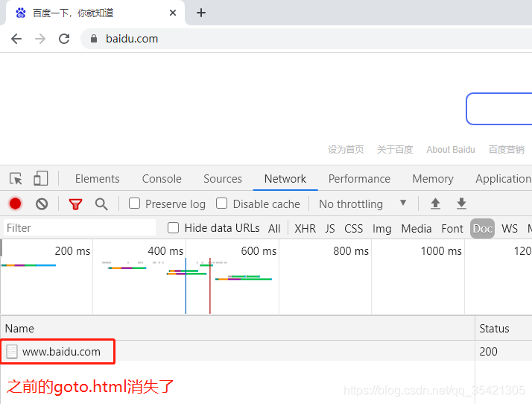Viewport: 532px width, 404px height.
Task: Click the document icon beside www.baidu.com
Action: click(12, 351)
